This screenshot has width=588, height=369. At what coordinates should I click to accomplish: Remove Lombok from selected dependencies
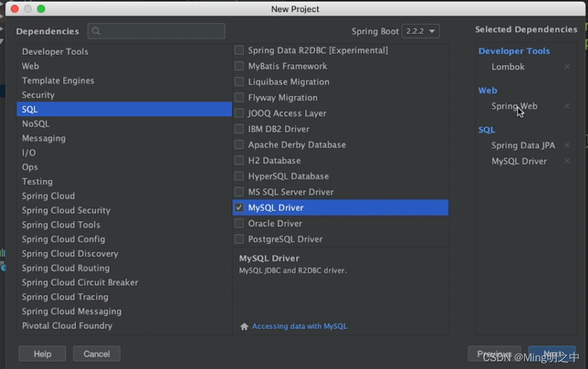pos(567,66)
